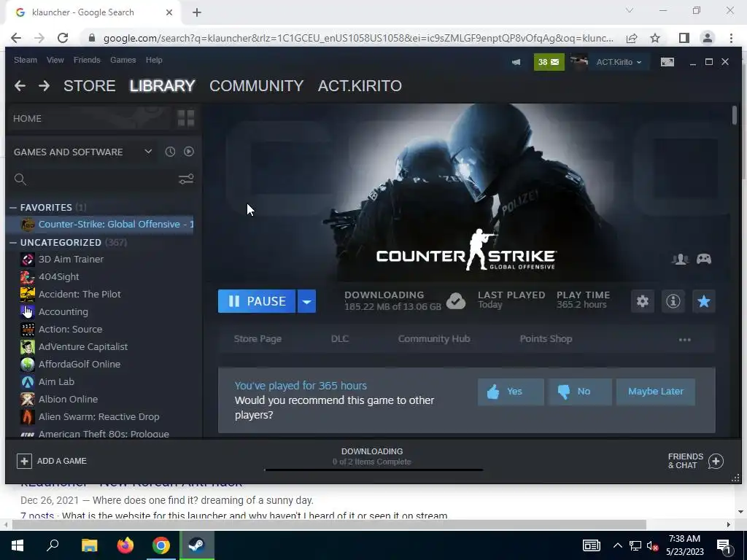Toggle the favorite star for Counter-Strike
This screenshot has height=560, width=747.
click(704, 301)
